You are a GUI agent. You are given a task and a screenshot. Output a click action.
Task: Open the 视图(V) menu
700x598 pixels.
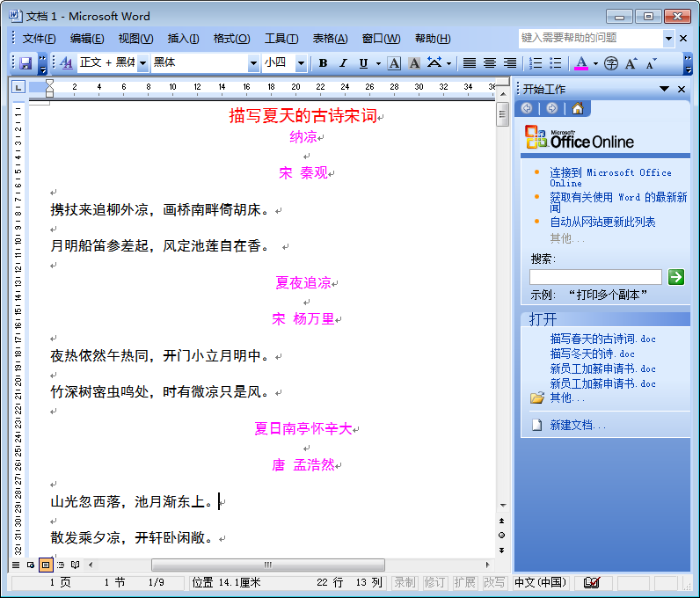click(x=135, y=39)
